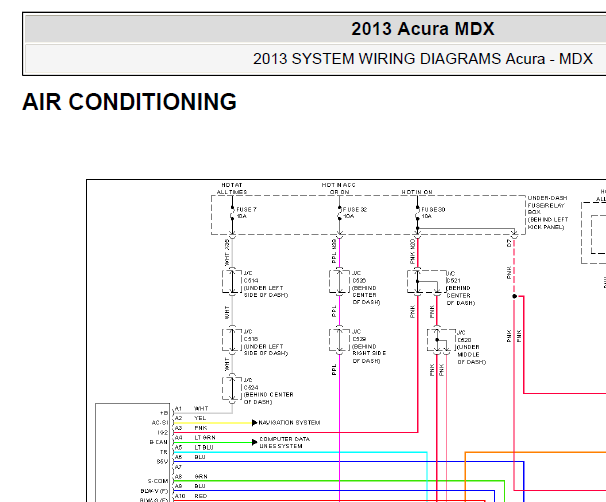Click the 'UNDER-DASH FUSE/RELAY BOX' label

547,205
